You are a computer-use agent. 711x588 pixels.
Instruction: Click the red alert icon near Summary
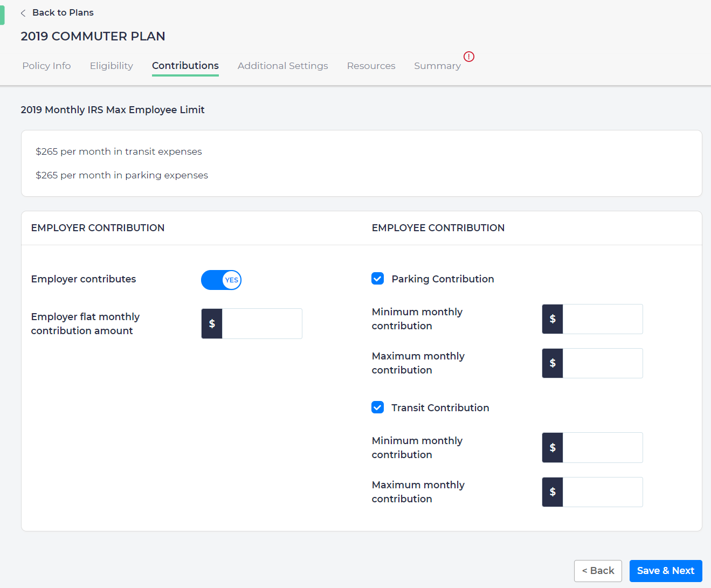(468, 57)
